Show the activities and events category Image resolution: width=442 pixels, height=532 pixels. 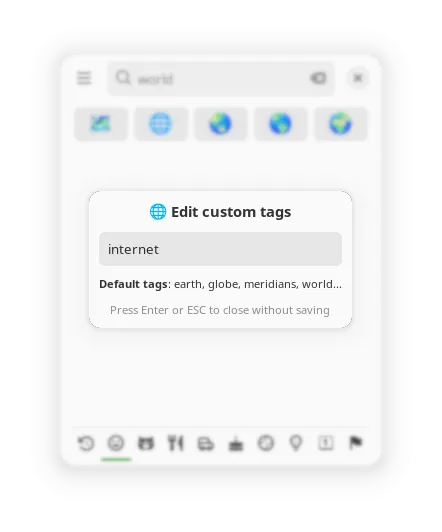(x=236, y=443)
